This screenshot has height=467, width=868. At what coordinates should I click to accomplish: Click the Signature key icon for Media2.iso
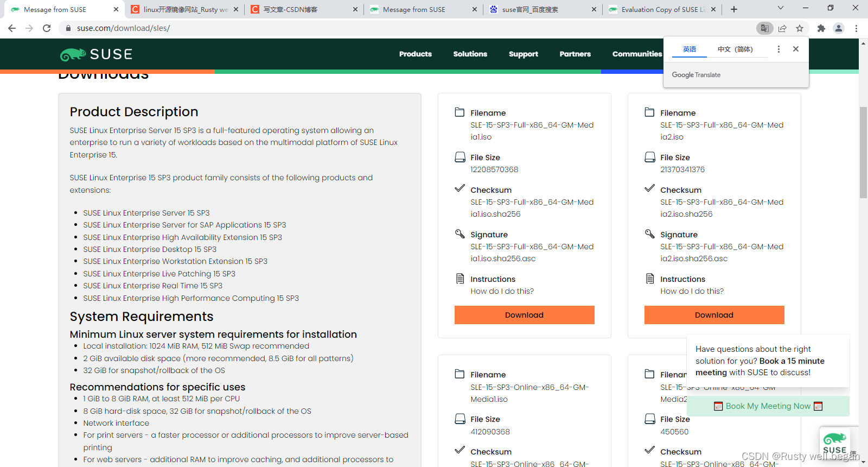649,234
